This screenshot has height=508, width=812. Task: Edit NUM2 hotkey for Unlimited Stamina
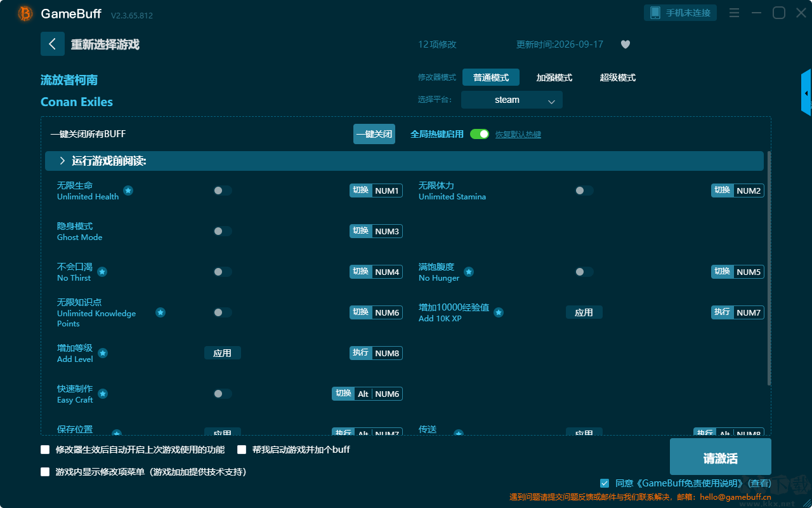pos(738,190)
